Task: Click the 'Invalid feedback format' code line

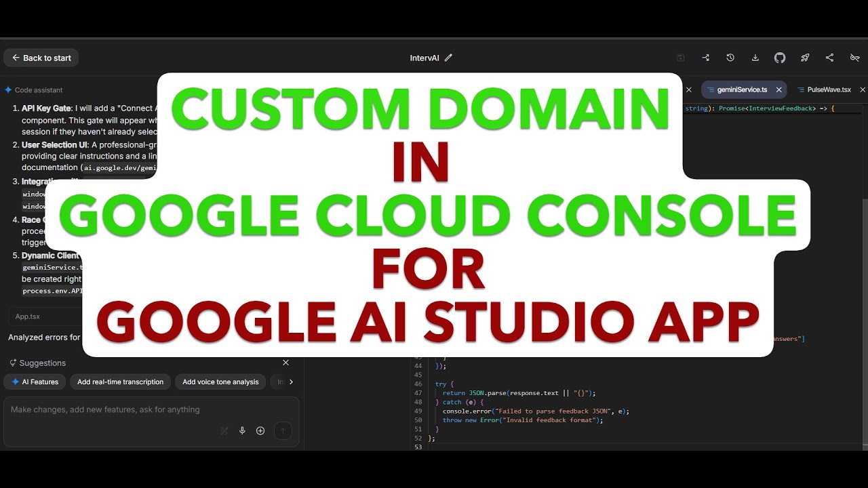Action: (523, 420)
